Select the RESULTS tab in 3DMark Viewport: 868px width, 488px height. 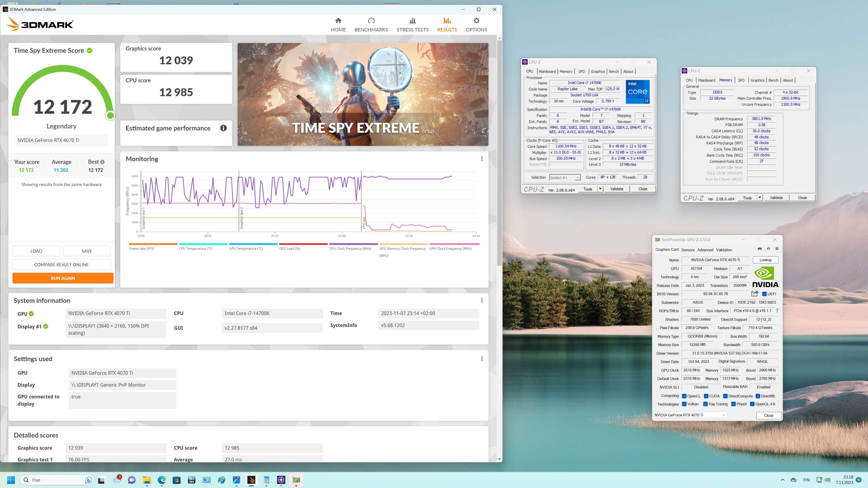[x=447, y=25]
